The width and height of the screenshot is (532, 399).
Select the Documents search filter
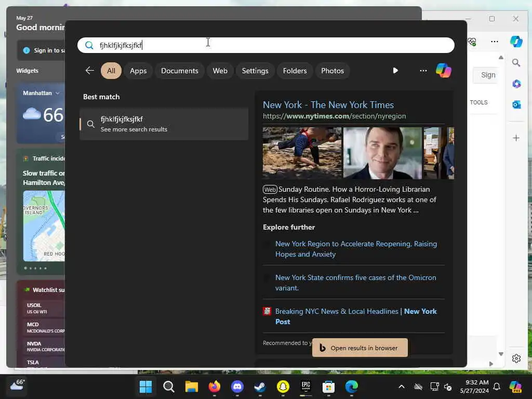click(179, 71)
